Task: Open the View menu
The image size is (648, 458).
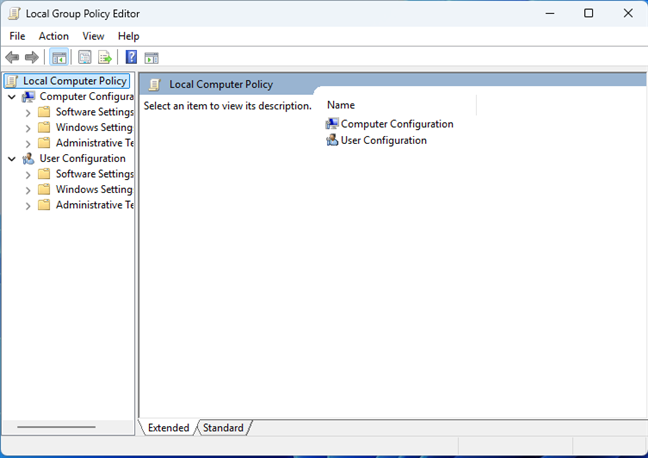Action: (x=93, y=36)
